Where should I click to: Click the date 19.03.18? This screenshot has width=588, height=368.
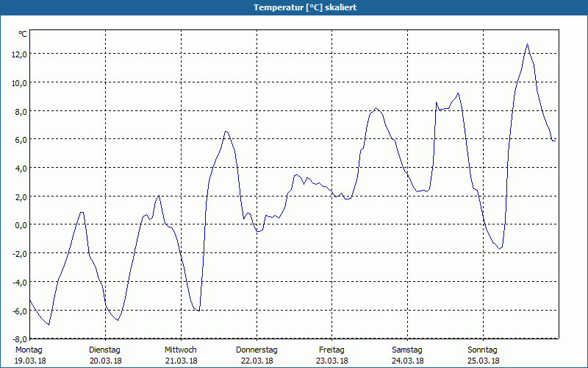tap(30, 361)
